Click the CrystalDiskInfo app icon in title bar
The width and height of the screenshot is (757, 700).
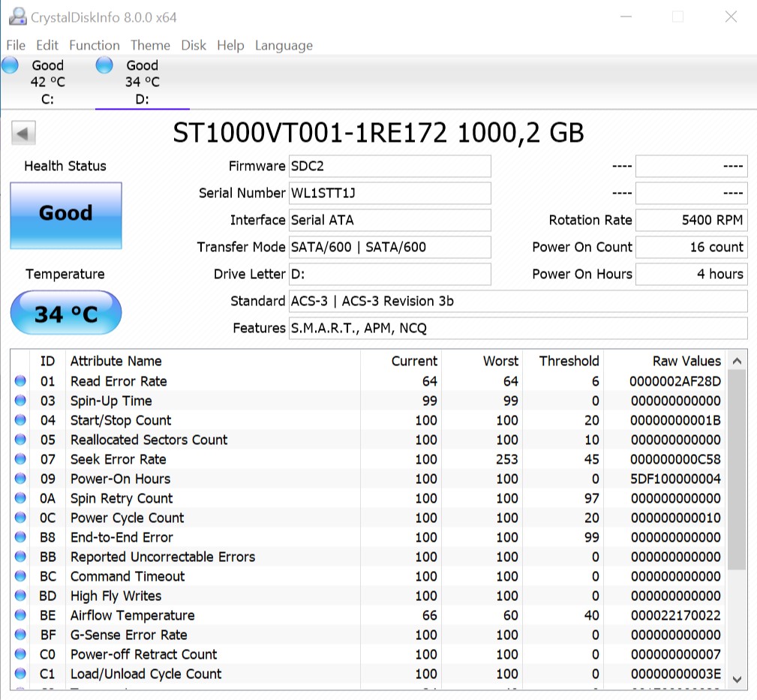point(16,17)
